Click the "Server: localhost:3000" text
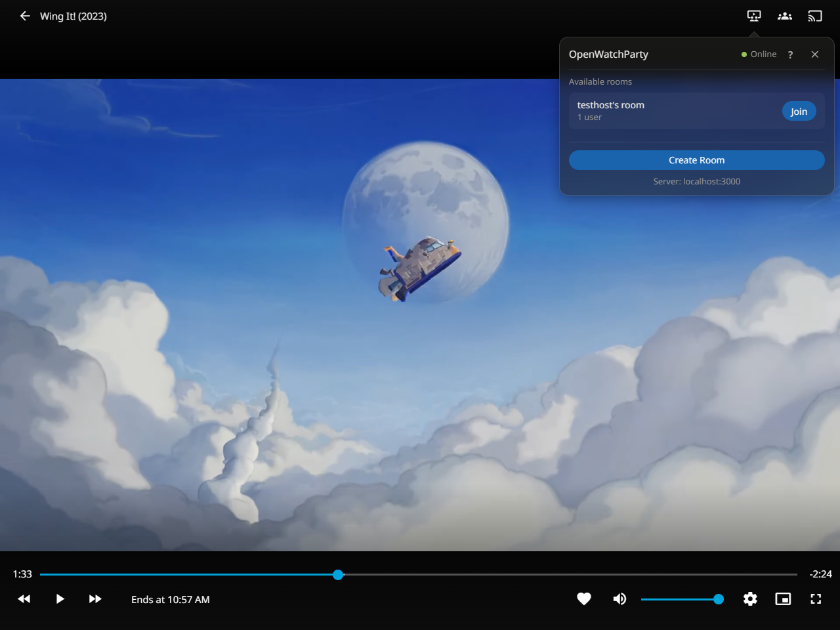Image resolution: width=840 pixels, height=630 pixels. [x=696, y=182]
